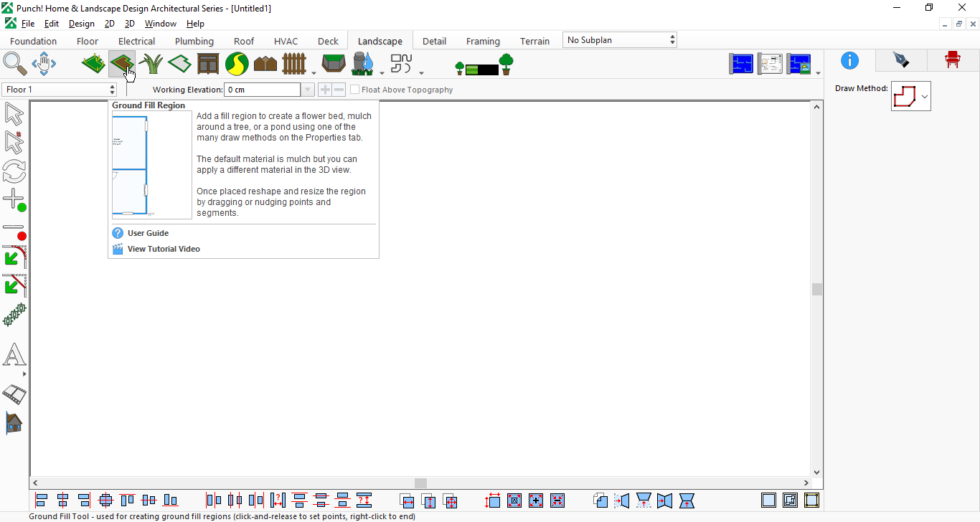Click in the Working Elevation field
The width and height of the screenshot is (980, 522).
pyautogui.click(x=263, y=90)
